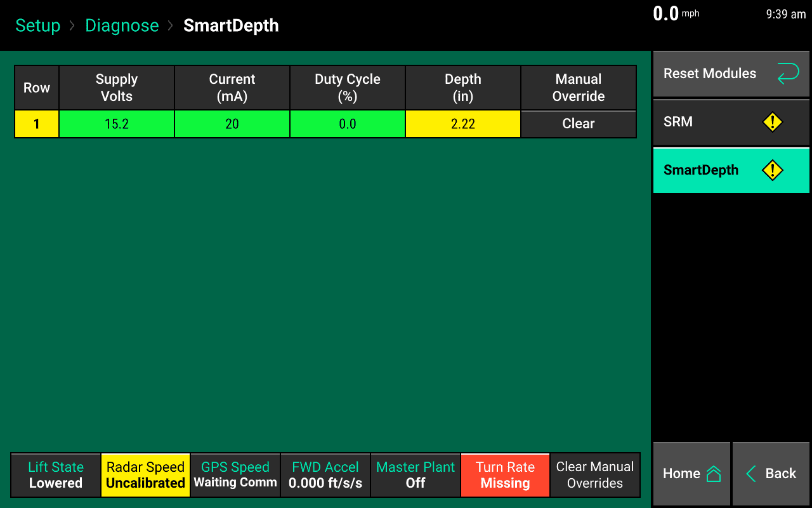Click the 0.0 duty cycle cell
Image resolution: width=812 pixels, height=508 pixels.
(x=348, y=124)
